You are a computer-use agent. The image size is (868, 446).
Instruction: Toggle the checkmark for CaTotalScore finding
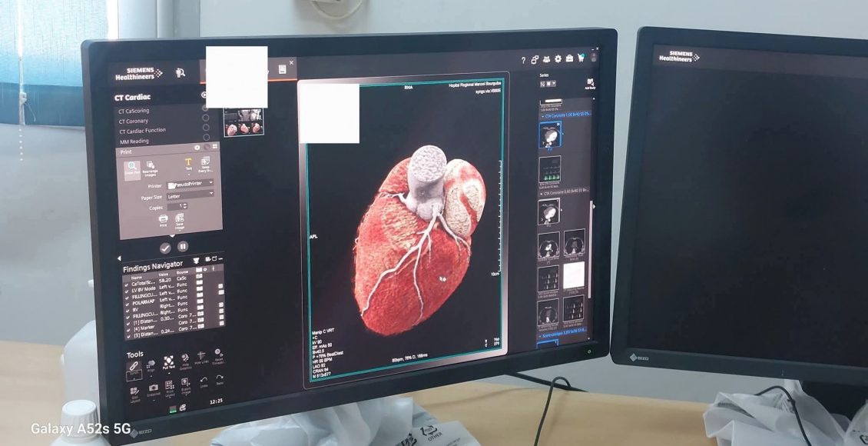click(128, 285)
